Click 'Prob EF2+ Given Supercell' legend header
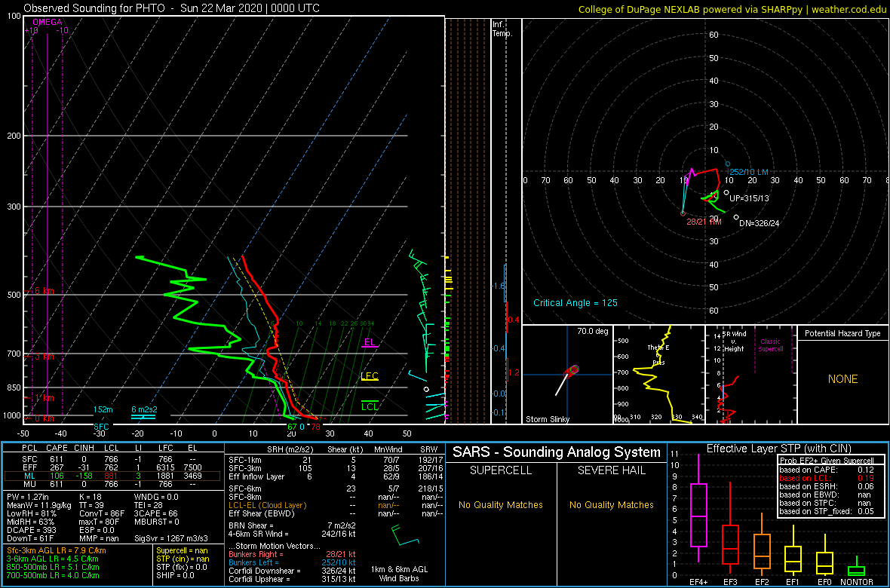 825,461
